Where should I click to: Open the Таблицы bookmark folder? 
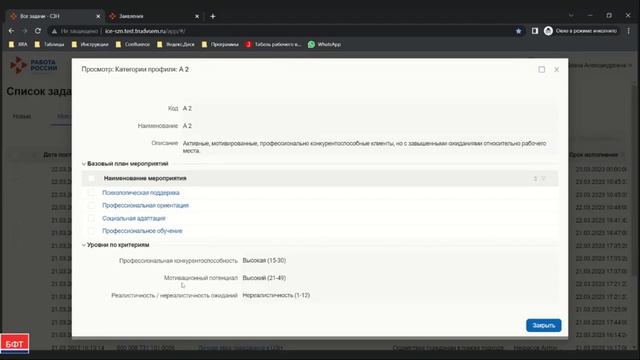pyautogui.click(x=50, y=44)
